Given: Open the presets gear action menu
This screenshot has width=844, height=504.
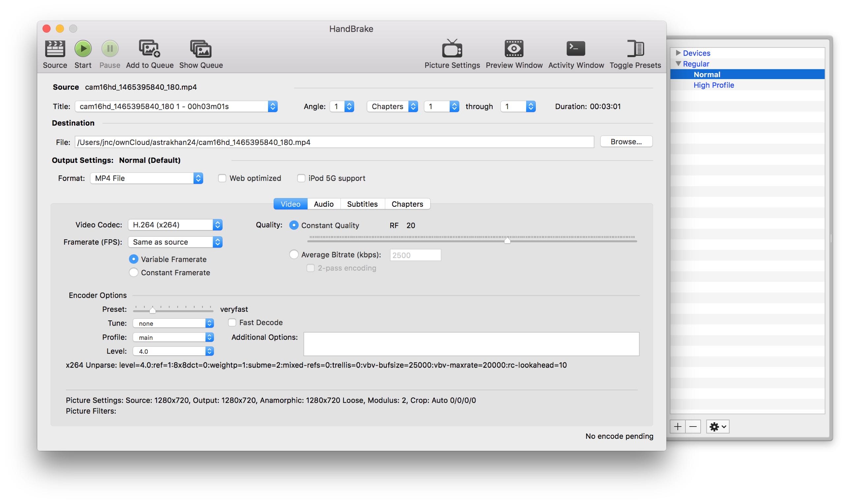Looking at the screenshot, I should 718,427.
